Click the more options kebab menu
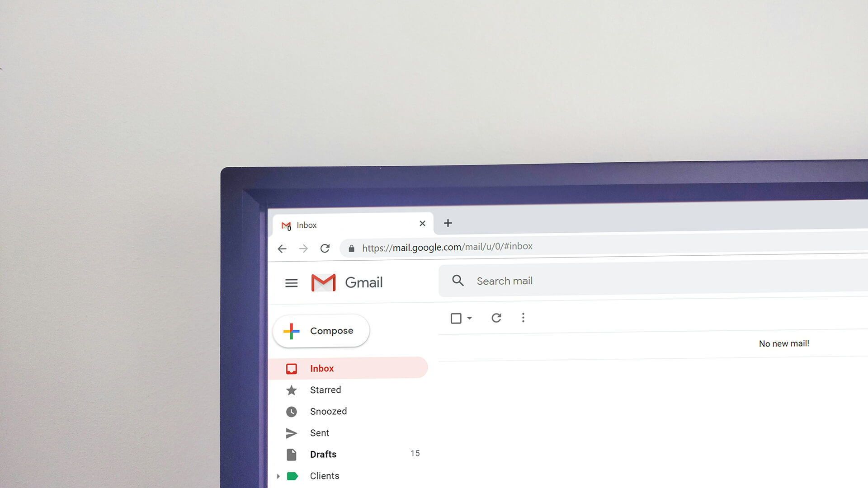Viewport: 868px width, 488px height. [524, 318]
